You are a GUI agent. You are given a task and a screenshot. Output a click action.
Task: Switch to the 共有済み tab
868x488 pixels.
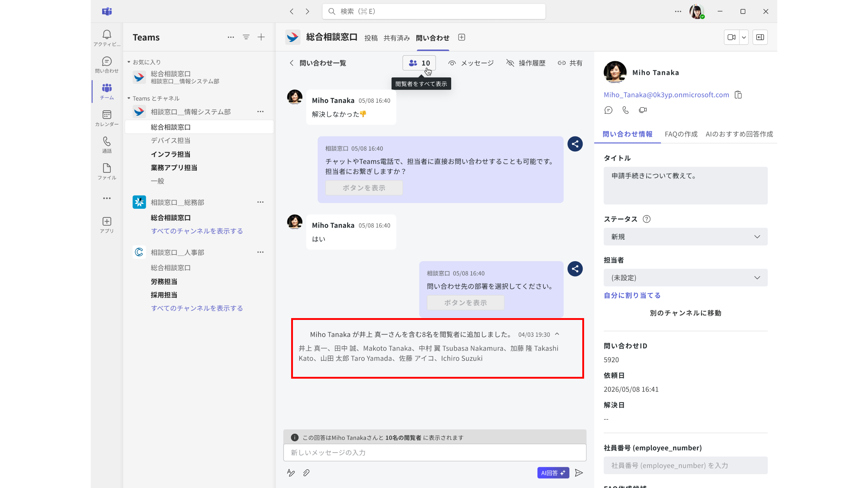[397, 38]
